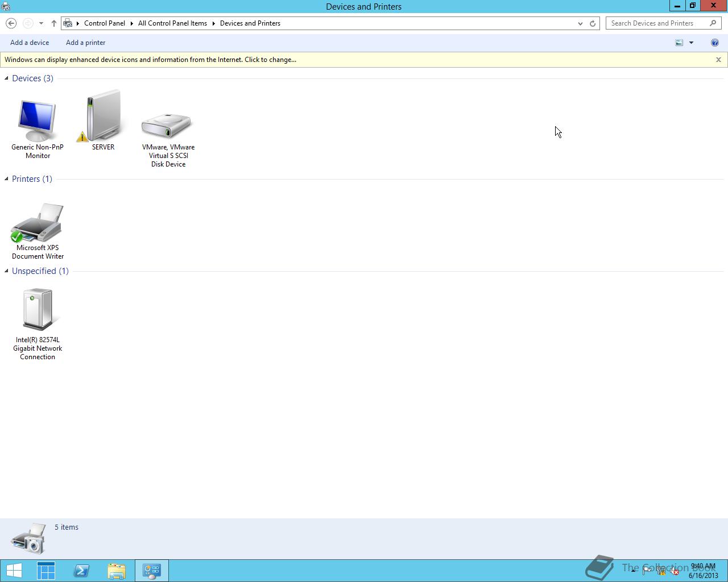728x582 pixels.
Task: Click the search magnifier icon
Action: 713,23
